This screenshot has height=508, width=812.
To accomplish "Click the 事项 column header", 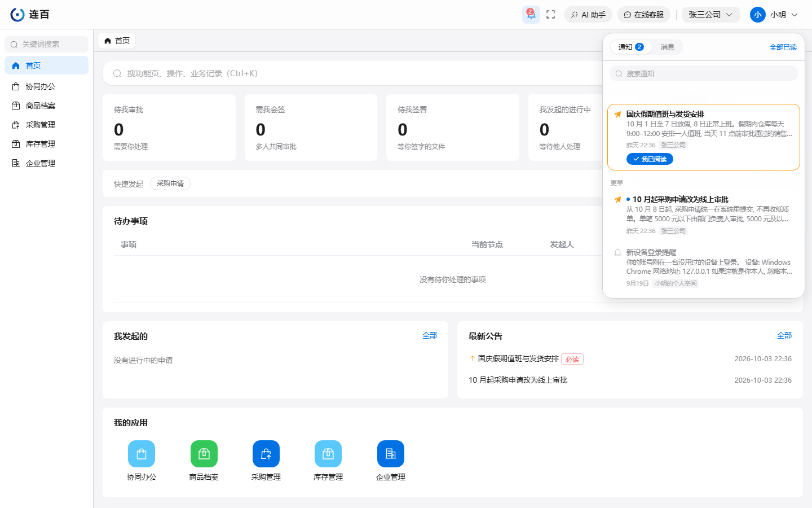I will coord(129,244).
